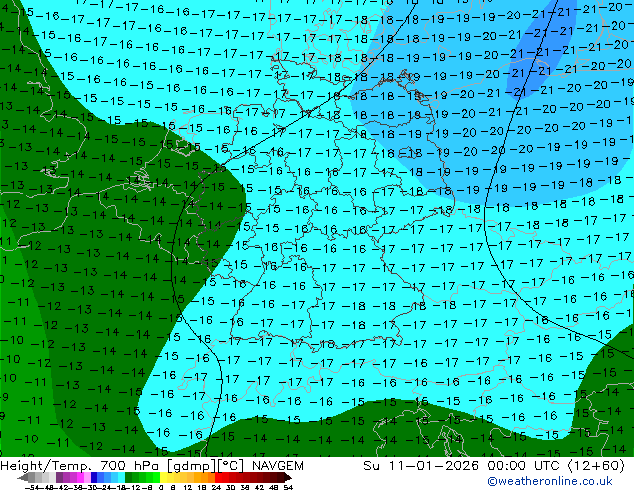
Task: Select the bright red swatch in the legend
Action: click(218, 477)
